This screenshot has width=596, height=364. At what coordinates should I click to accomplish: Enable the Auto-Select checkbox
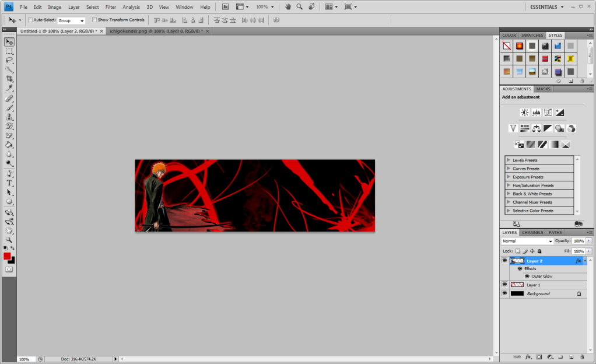pos(30,20)
